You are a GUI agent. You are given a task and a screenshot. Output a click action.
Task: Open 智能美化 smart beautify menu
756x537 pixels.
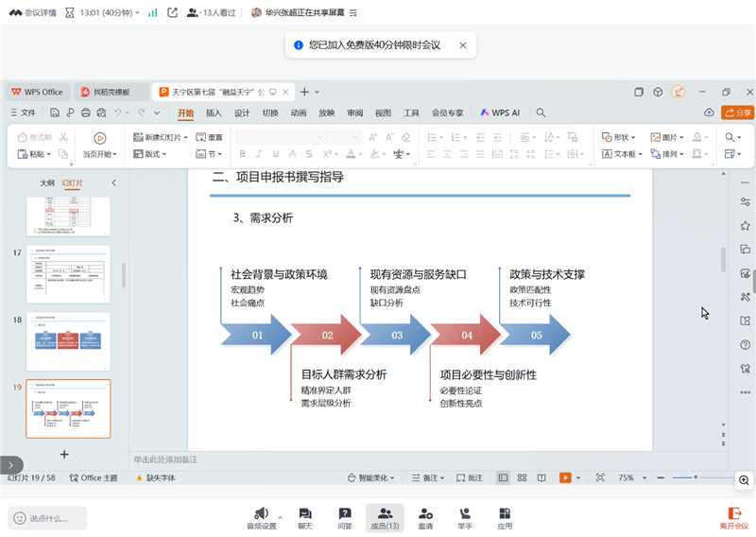[x=371, y=477]
